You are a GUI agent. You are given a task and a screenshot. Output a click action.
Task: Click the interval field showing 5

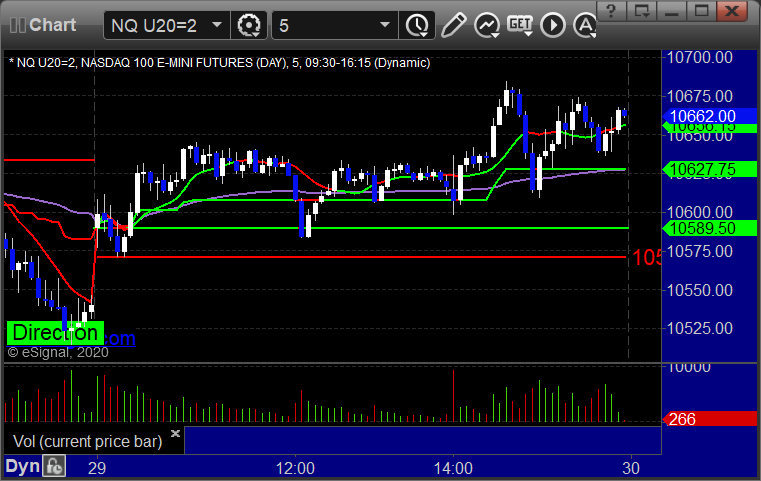pos(335,25)
